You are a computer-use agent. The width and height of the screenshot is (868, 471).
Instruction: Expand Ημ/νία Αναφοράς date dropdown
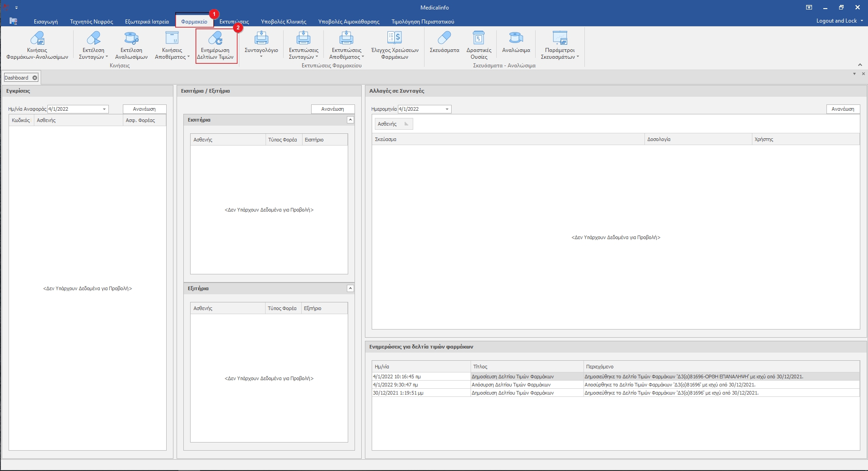[x=104, y=109]
